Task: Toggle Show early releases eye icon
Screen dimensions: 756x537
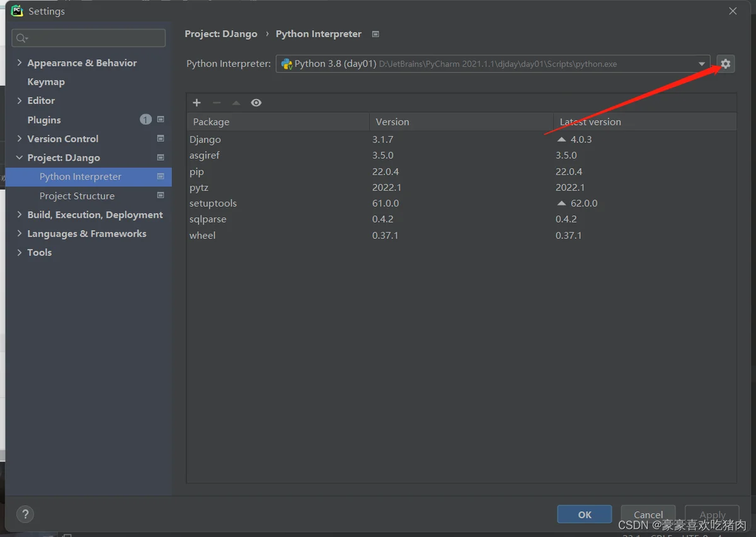Action: [x=256, y=103]
